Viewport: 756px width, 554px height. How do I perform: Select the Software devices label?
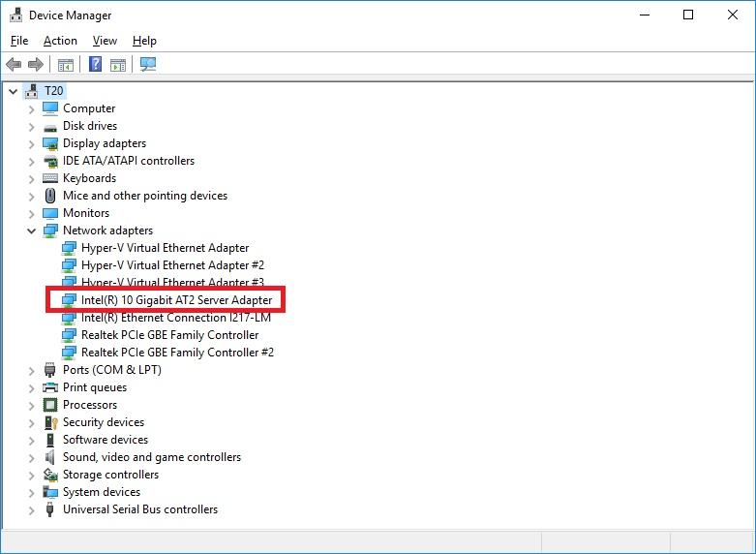pos(106,440)
